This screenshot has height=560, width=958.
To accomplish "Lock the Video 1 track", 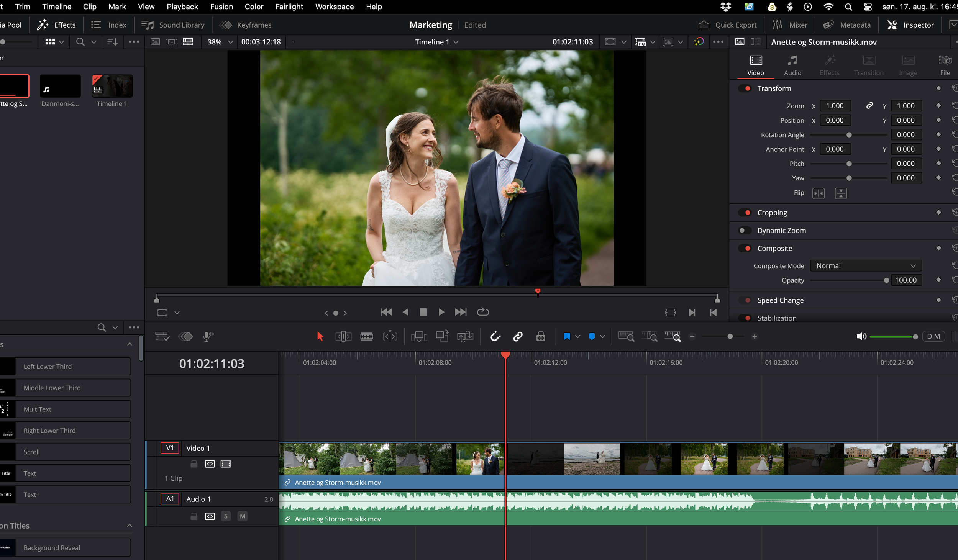I will point(194,464).
